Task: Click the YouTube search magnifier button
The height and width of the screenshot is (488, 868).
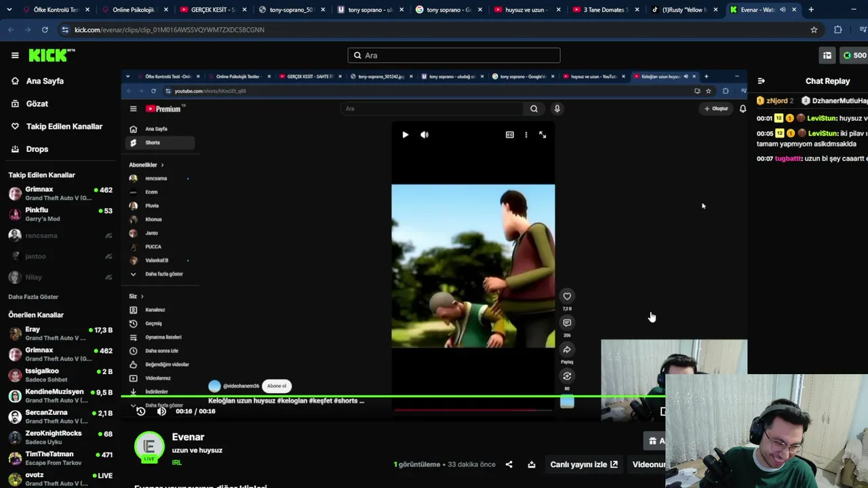Action: 534,108
